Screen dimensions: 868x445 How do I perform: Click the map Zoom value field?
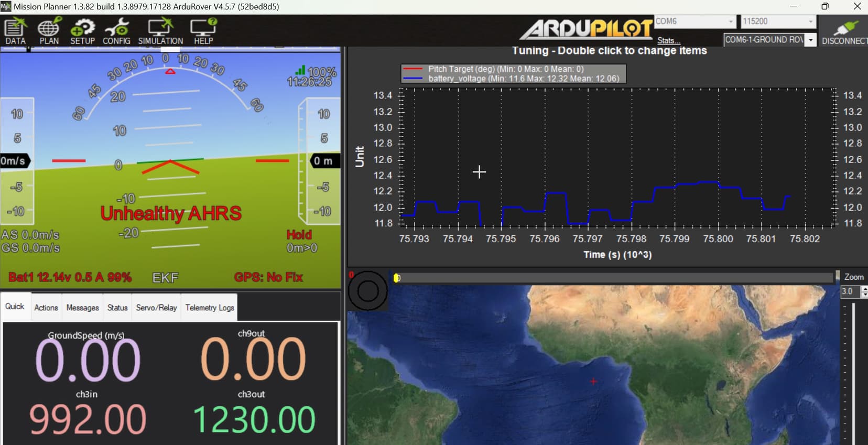pyautogui.click(x=850, y=291)
